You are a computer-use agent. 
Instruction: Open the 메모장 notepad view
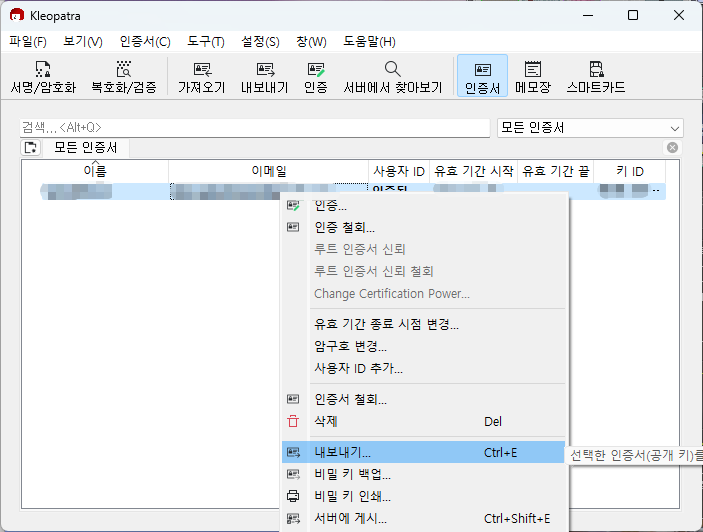533,77
